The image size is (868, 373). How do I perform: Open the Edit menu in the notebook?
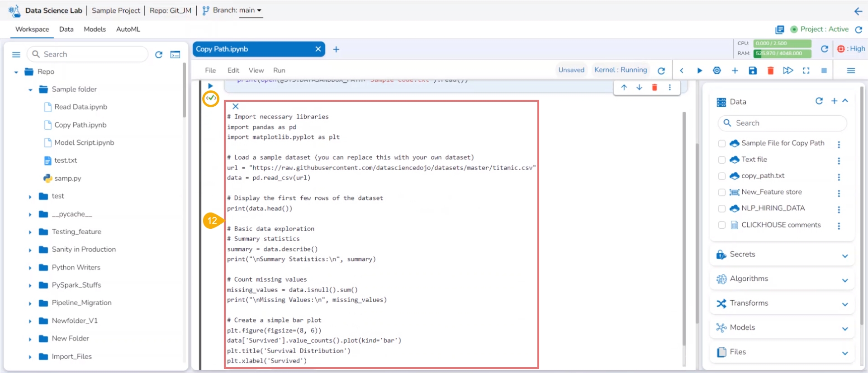tap(233, 71)
